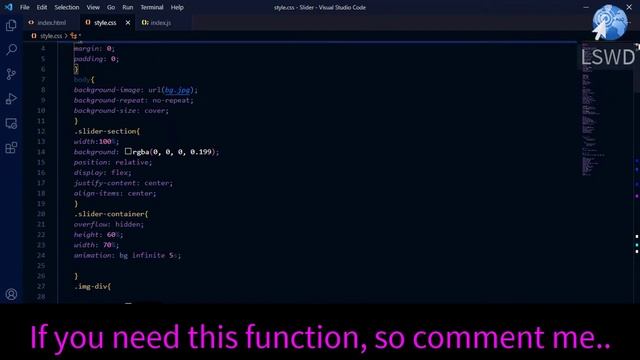Open the Help menu

[177, 7]
